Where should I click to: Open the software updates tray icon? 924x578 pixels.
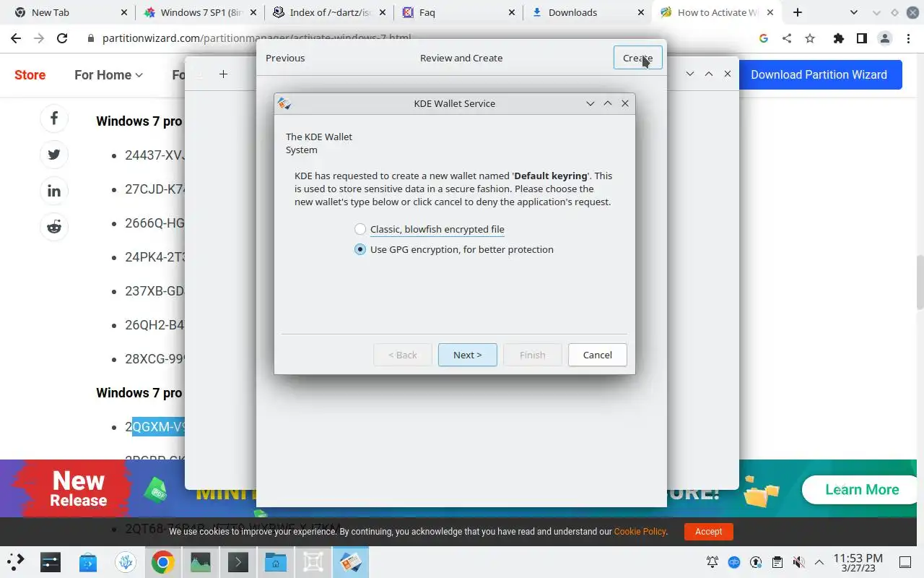pos(756,562)
